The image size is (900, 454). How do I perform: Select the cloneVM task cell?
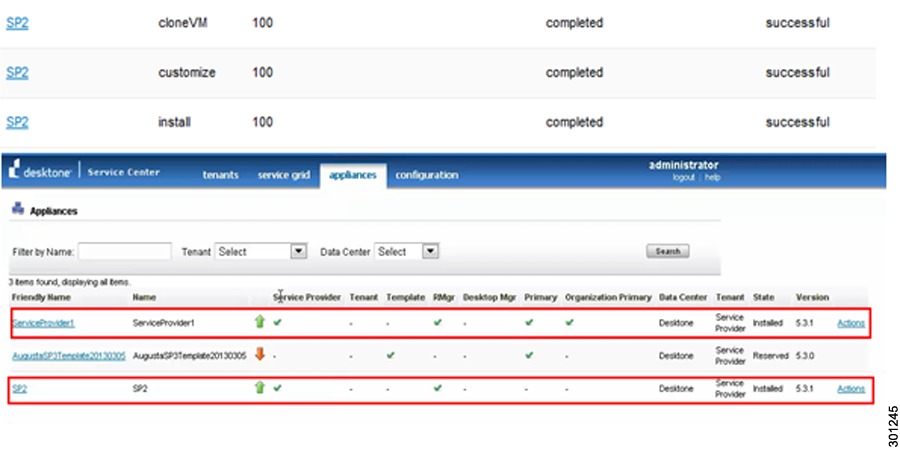pos(183,24)
